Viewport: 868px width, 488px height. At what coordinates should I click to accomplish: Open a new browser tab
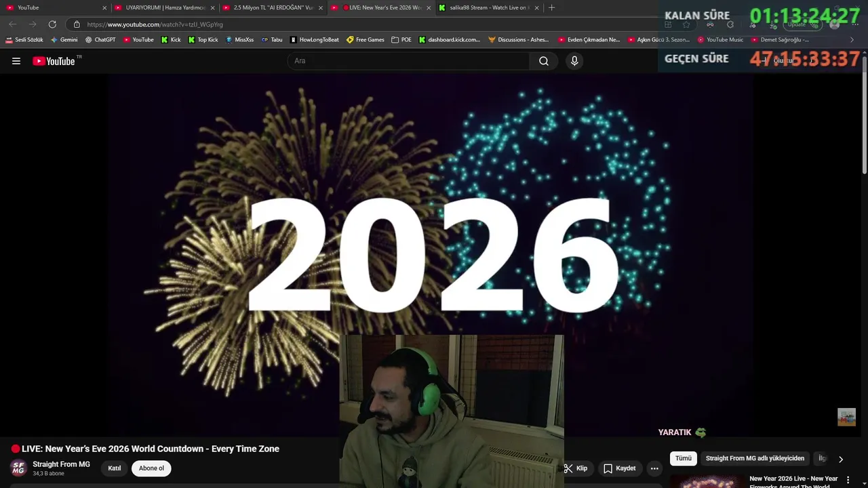(x=551, y=7)
